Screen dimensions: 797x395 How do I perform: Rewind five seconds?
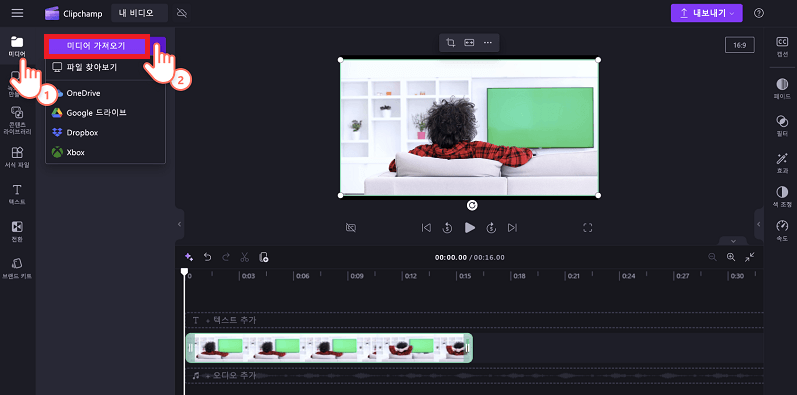(x=447, y=228)
